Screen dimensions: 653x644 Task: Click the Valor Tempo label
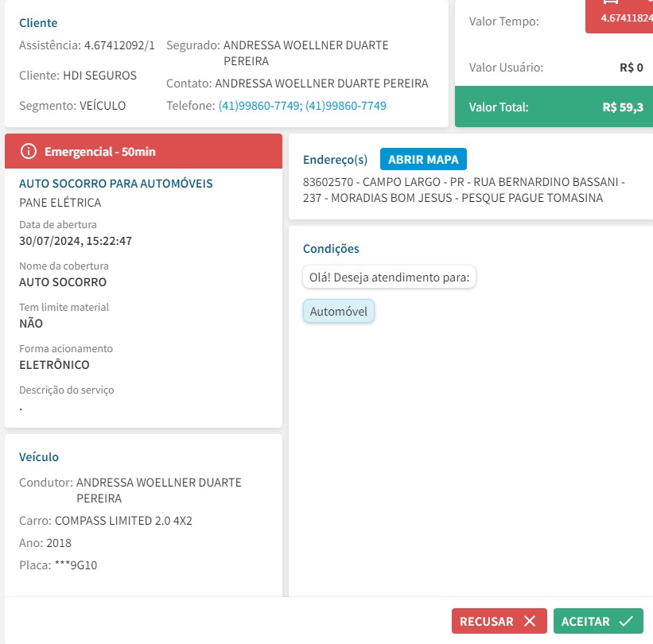click(x=504, y=21)
